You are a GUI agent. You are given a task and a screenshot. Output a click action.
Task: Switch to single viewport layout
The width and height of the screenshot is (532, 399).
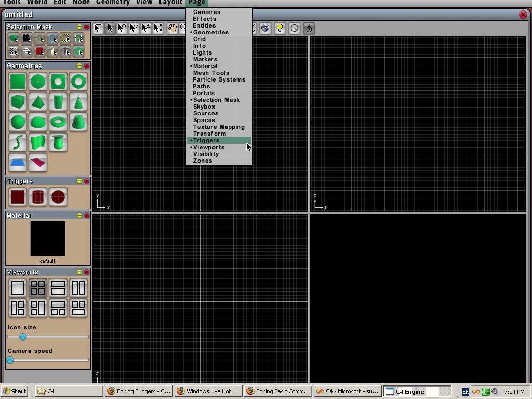[18, 288]
